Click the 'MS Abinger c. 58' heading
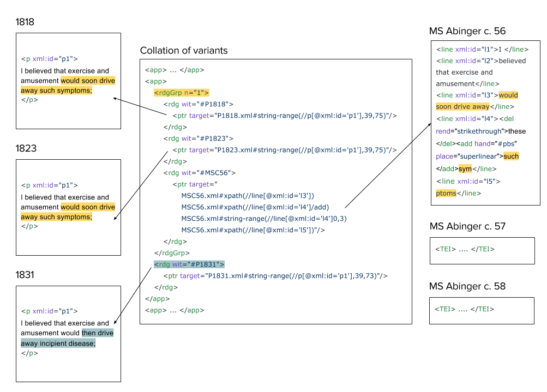This screenshot has height=392, width=547. coord(467,286)
